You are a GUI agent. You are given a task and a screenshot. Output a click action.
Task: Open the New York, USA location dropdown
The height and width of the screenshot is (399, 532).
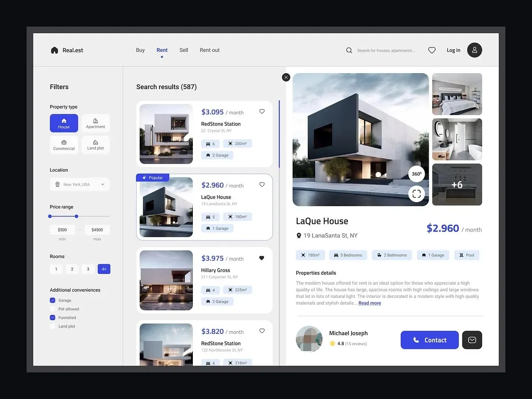pyautogui.click(x=80, y=184)
